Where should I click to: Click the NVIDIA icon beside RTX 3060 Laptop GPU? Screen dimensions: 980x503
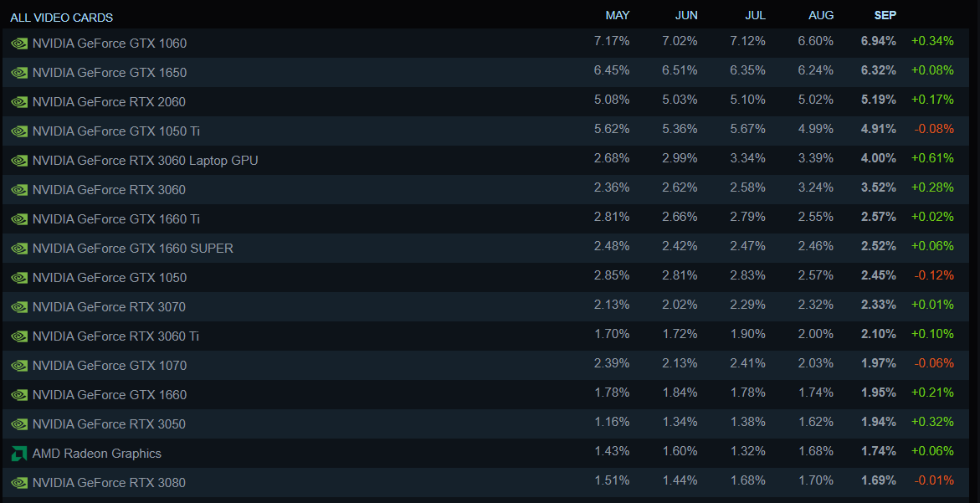(x=19, y=161)
